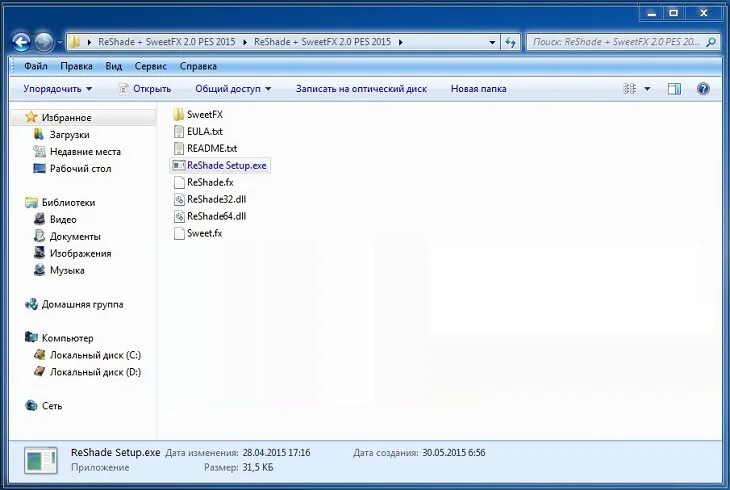
Task: Select the README.txt file
Action: [x=205, y=148]
